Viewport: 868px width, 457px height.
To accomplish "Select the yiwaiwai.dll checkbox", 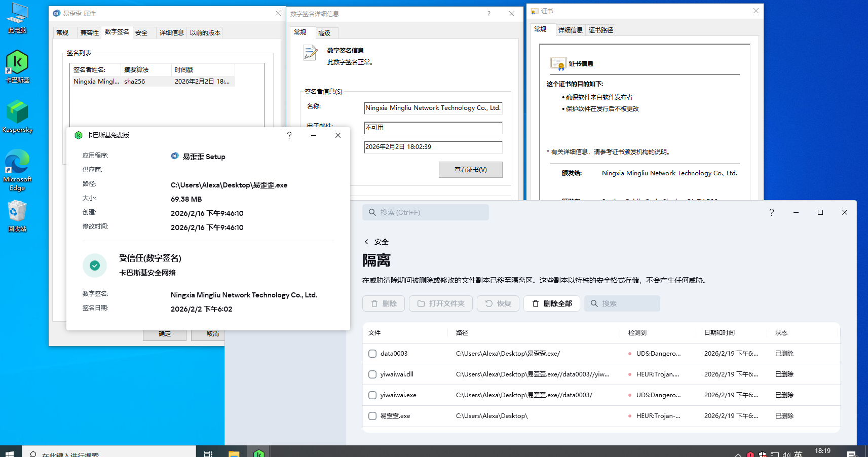I will (x=372, y=374).
